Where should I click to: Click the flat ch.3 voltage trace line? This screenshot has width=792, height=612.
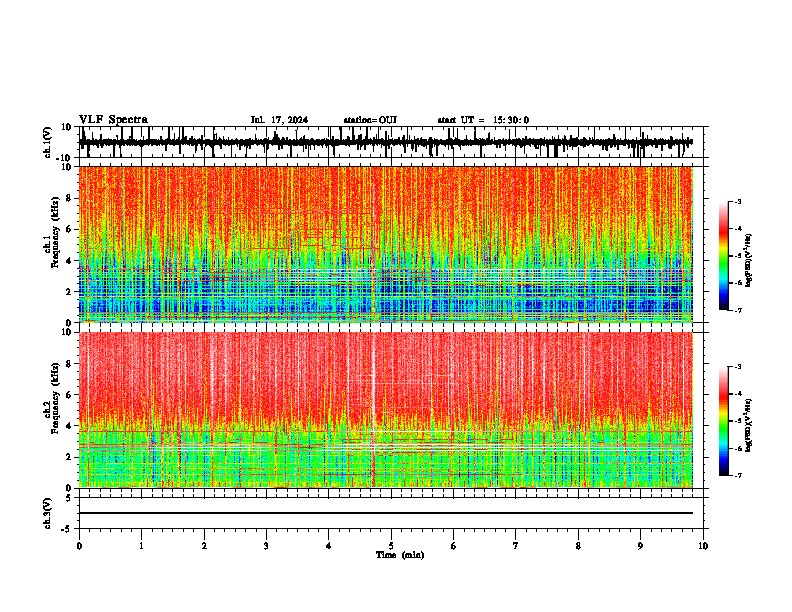point(386,513)
